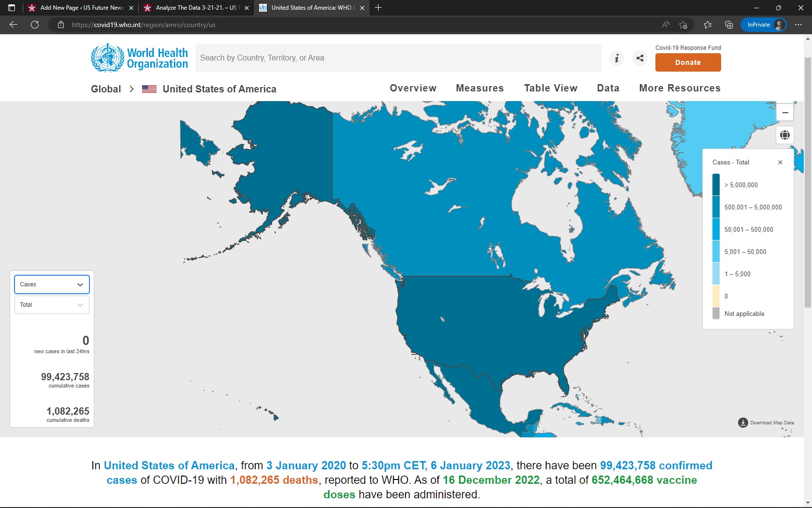Open the Cases metric dropdown
The image size is (812, 508).
point(52,284)
